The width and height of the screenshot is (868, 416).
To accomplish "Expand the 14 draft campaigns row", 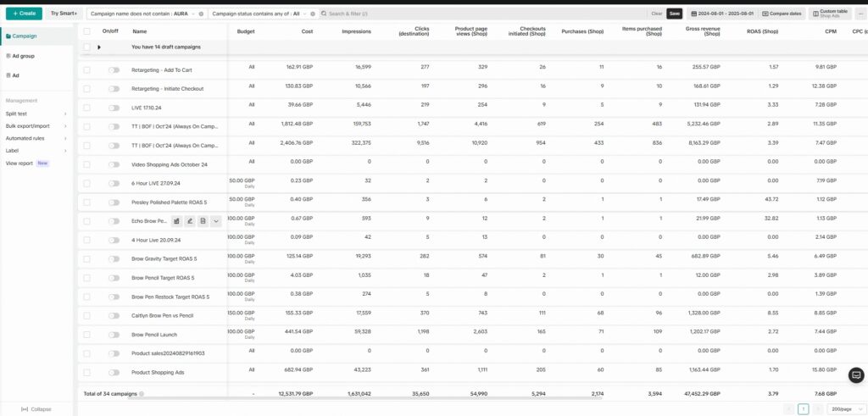I will [x=99, y=47].
